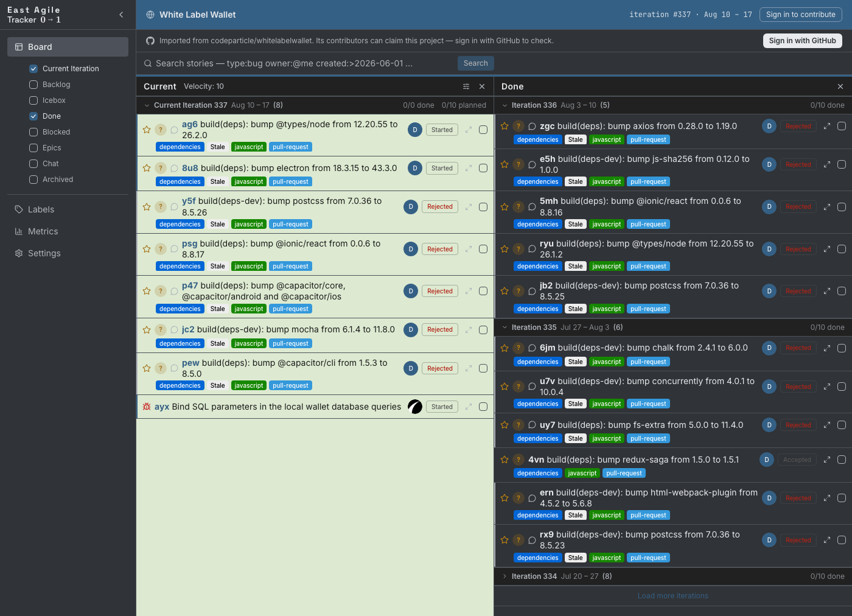This screenshot has height=616, width=852.
Task: Click Sign in to contribute button
Action: 801,15
